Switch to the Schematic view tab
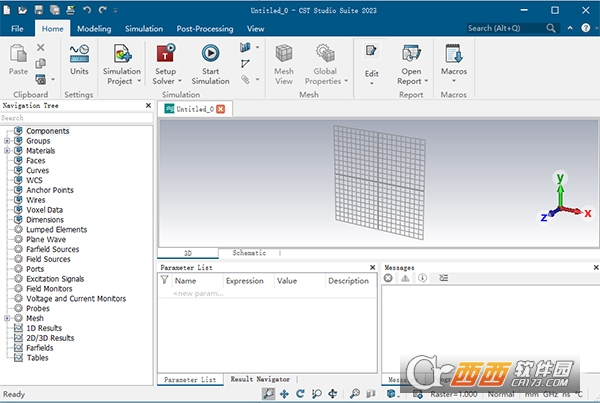The height and width of the screenshot is (403, 600). 249,253
